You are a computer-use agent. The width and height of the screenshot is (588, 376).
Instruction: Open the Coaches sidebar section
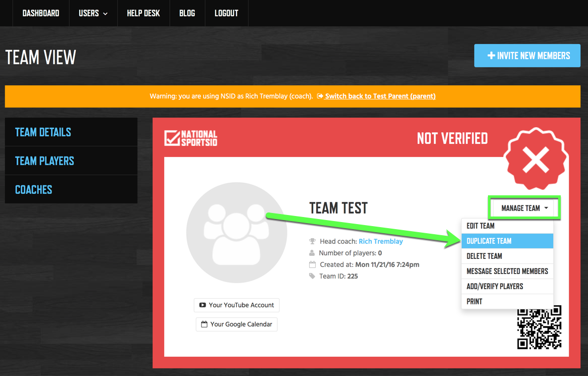71,189
